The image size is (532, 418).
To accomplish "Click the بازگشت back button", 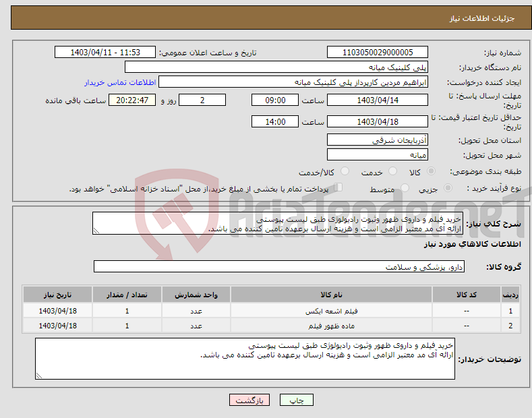I will pyautogui.click(x=249, y=400).
